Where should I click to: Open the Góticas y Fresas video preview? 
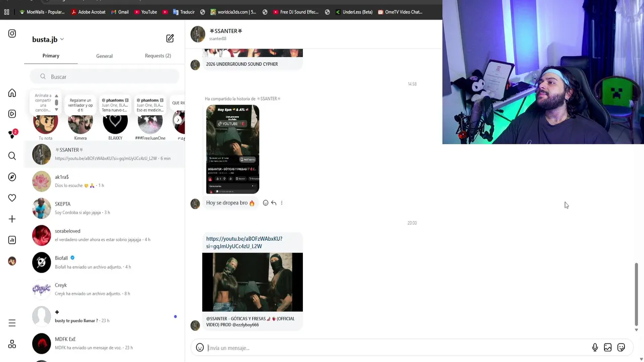pyautogui.click(x=253, y=282)
